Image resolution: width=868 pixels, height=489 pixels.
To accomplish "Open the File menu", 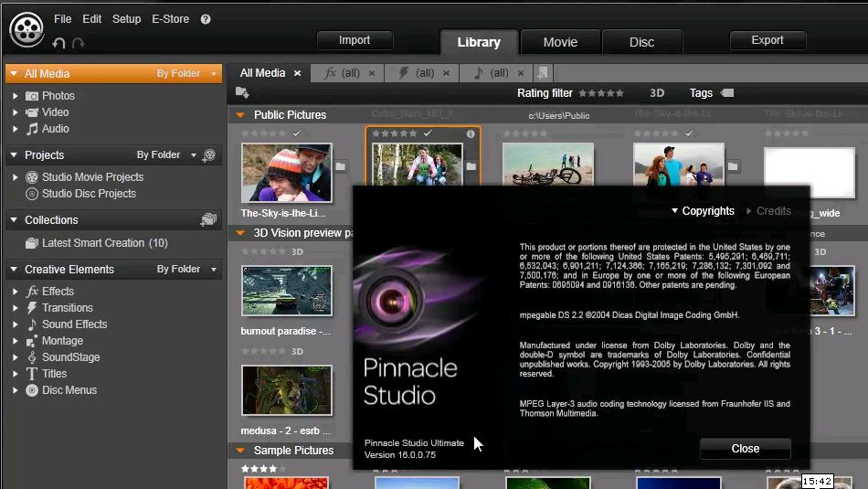I will [x=62, y=19].
